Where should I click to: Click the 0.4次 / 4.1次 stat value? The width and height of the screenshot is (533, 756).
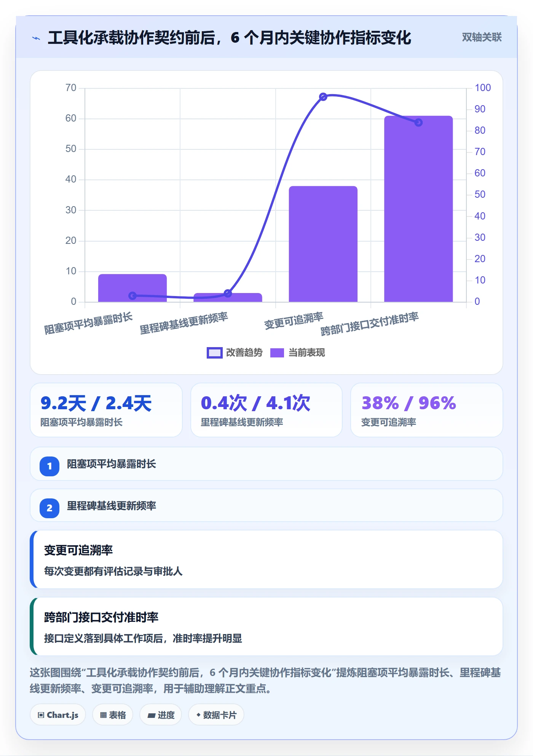pyautogui.click(x=255, y=403)
